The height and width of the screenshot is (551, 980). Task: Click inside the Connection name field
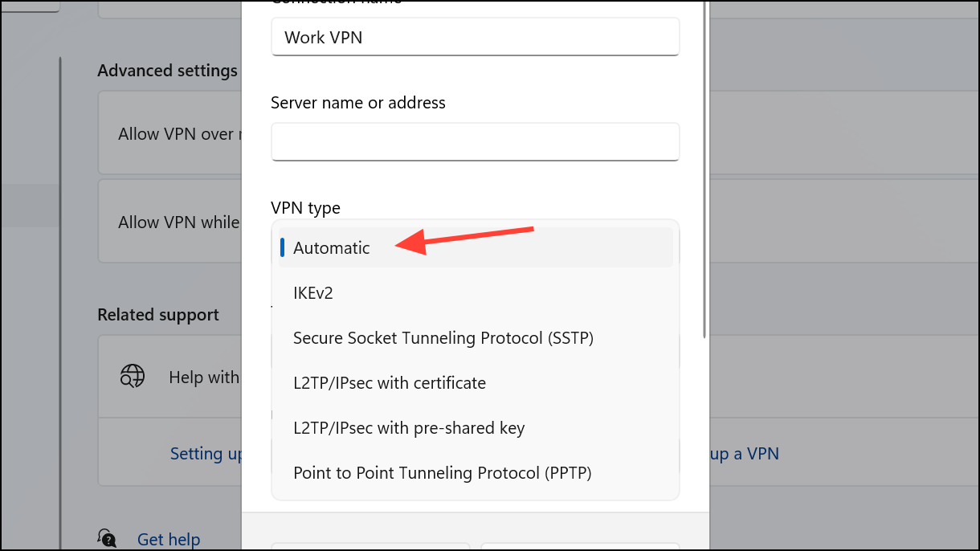coord(476,37)
